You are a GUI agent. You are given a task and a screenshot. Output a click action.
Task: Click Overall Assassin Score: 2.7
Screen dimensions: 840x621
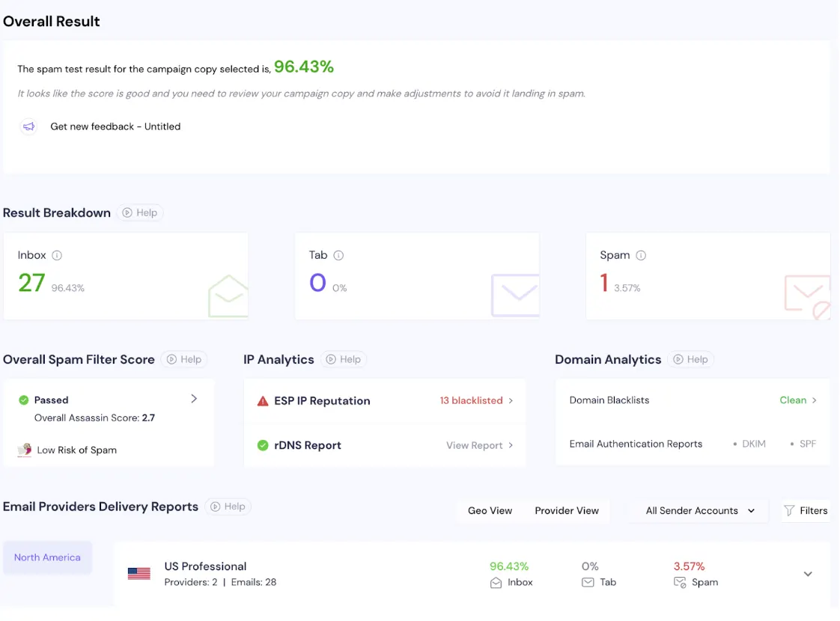point(94,418)
